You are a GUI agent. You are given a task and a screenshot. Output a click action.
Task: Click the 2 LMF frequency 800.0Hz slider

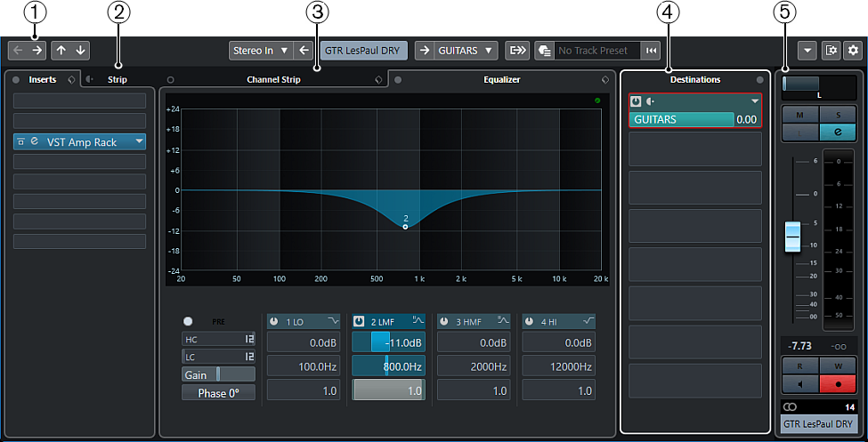pyautogui.click(x=389, y=366)
